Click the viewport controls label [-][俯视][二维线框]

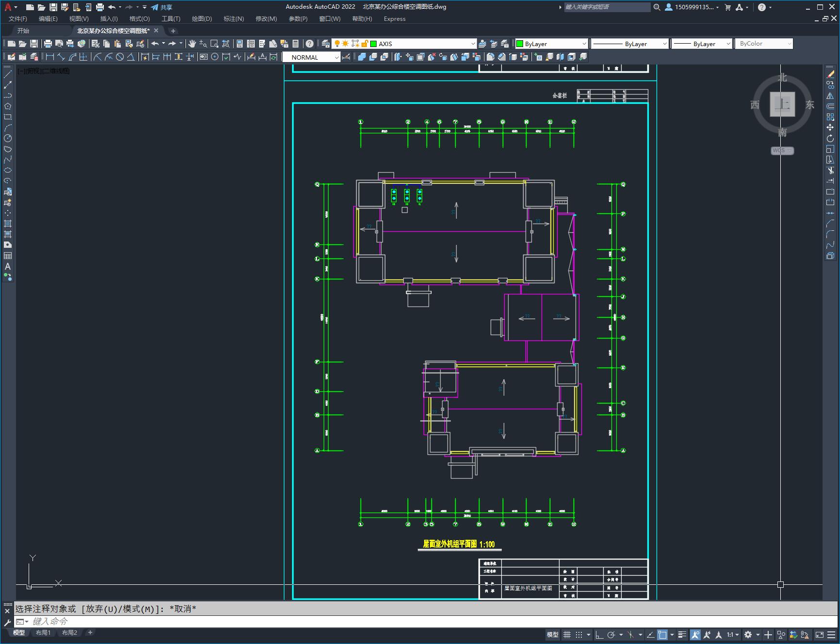click(x=44, y=71)
